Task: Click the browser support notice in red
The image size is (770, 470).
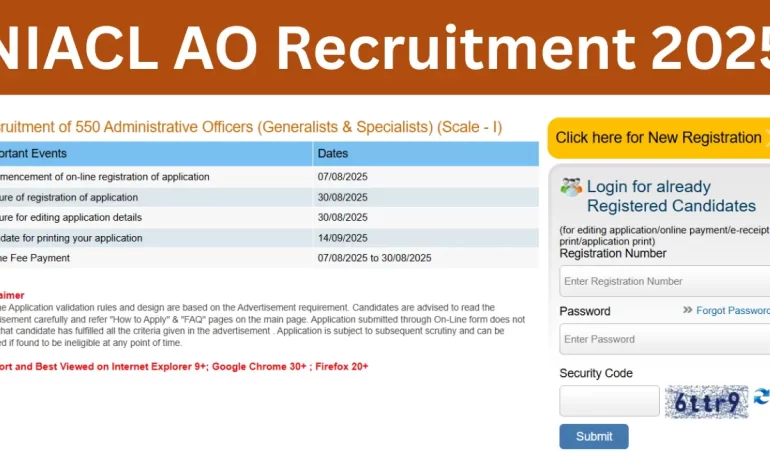Action: [184, 367]
